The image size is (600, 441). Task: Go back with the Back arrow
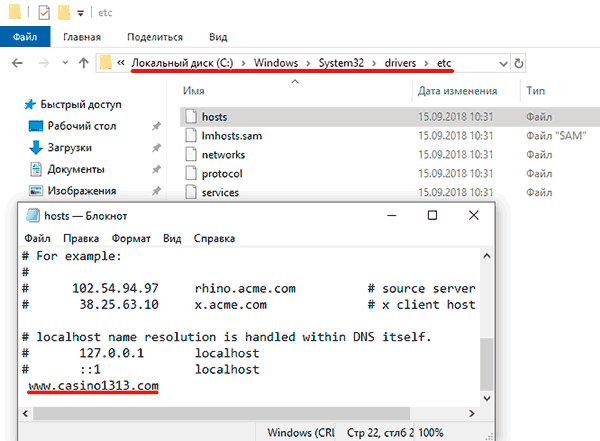[x=18, y=63]
